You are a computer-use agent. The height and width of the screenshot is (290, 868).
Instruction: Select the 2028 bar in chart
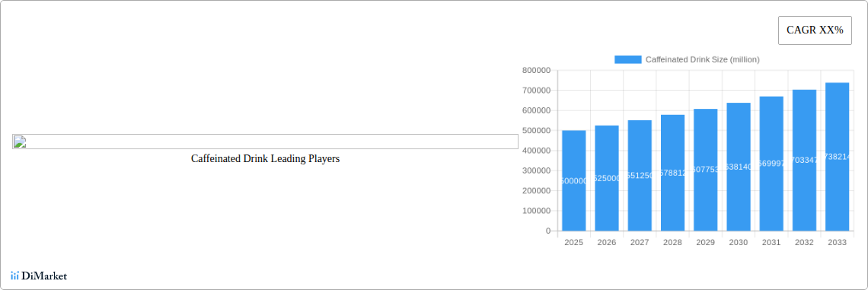672,173
